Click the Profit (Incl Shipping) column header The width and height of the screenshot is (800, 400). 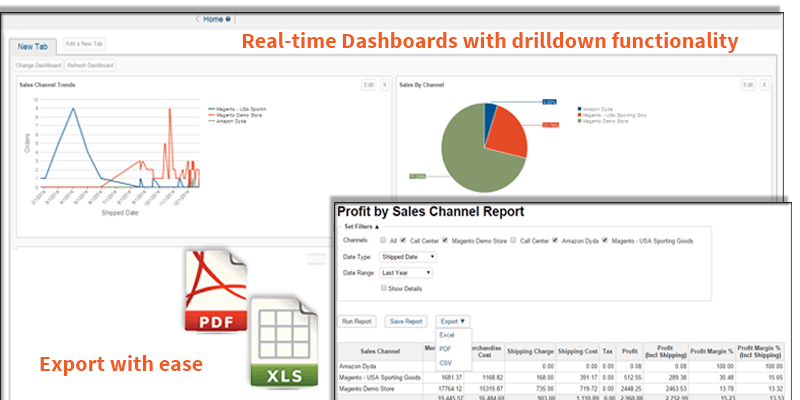666,352
